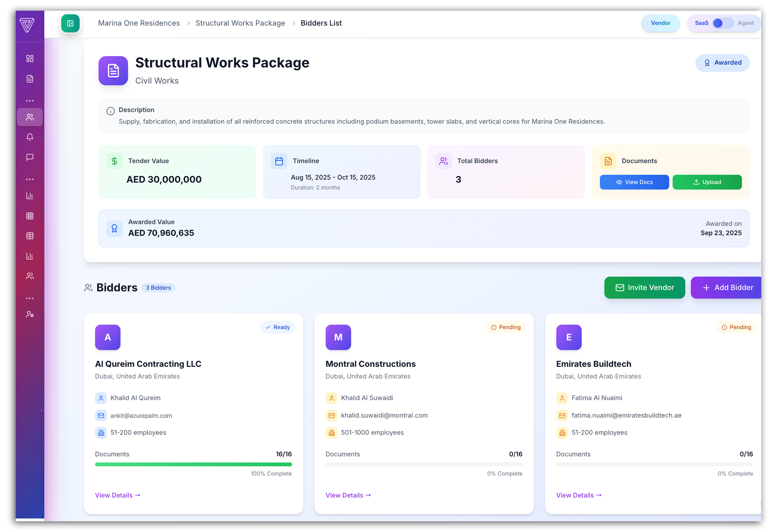
Task: Select the SaaS mode label
Action: (701, 23)
